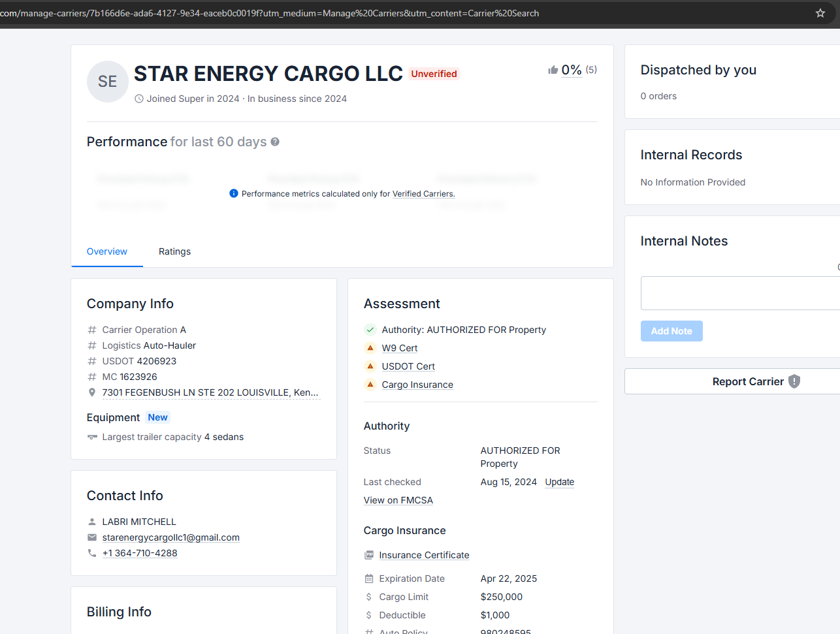The height and width of the screenshot is (634, 840).
Task: Click the $1,000 deductible value
Action: (495, 615)
